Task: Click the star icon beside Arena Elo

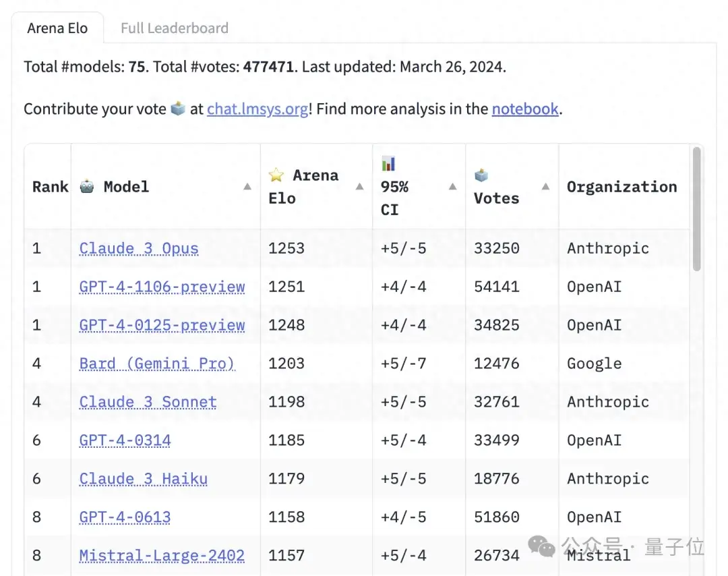Action: pos(276,175)
